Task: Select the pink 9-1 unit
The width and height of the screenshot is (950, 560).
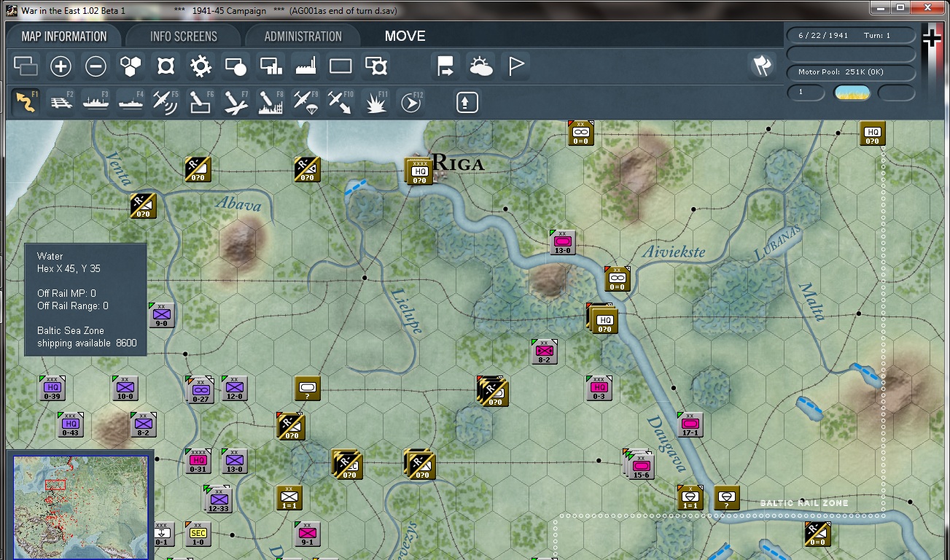Action: pyautogui.click(x=307, y=534)
